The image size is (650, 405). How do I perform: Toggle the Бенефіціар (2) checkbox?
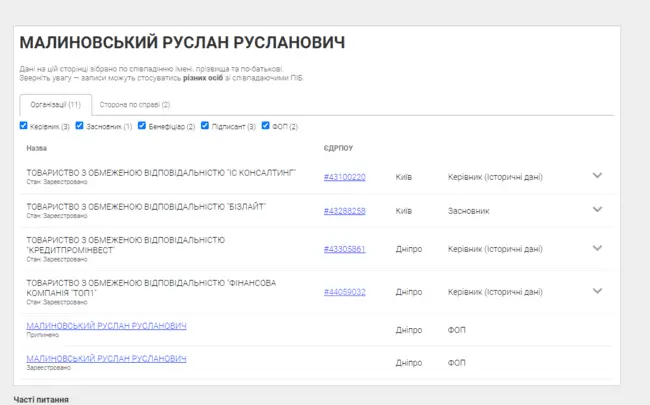point(142,126)
